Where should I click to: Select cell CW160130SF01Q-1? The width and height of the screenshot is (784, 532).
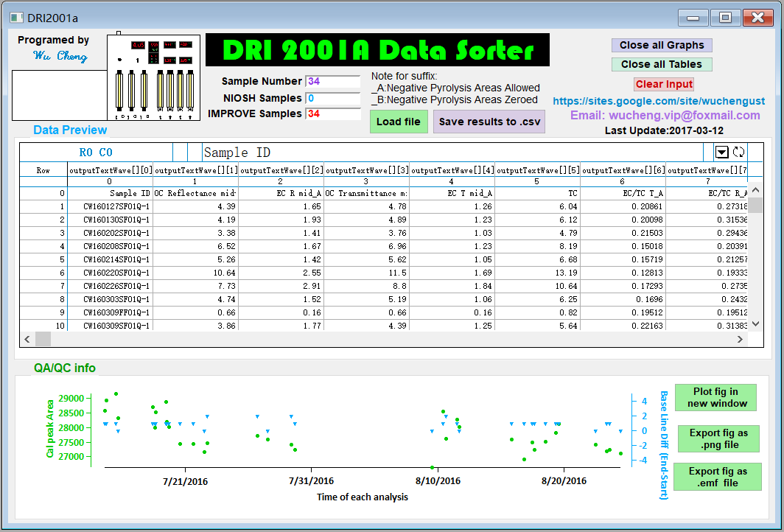(111, 220)
